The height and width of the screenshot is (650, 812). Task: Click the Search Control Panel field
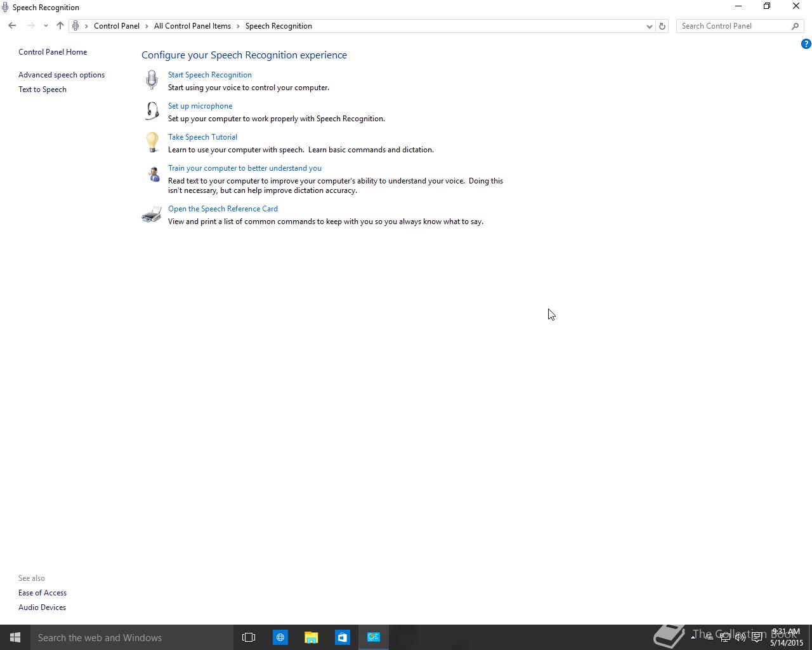tap(733, 26)
